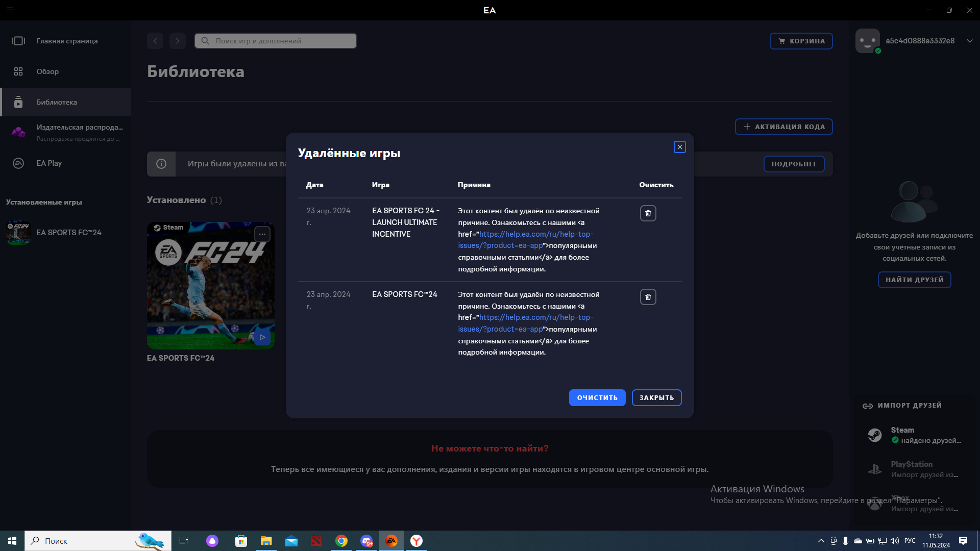Open the hamburger menu in the title bar
Image resolution: width=980 pixels, height=551 pixels.
[10, 10]
